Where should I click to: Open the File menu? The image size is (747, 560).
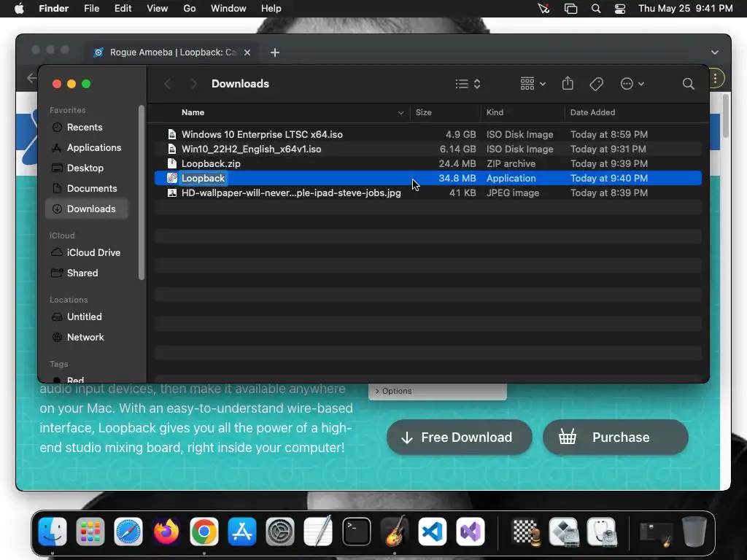pos(91,9)
